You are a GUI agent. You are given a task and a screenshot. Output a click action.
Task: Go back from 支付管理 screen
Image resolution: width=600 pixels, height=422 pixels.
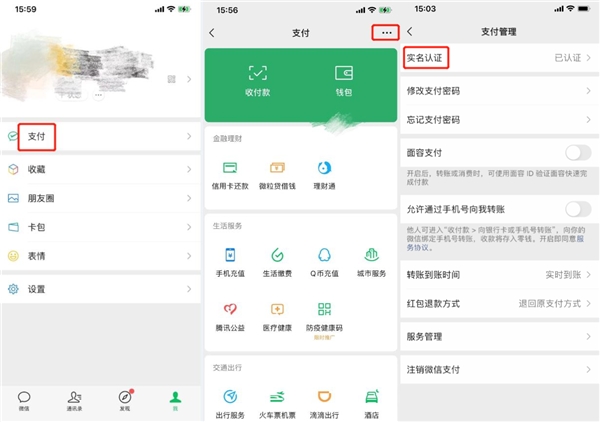pos(410,31)
